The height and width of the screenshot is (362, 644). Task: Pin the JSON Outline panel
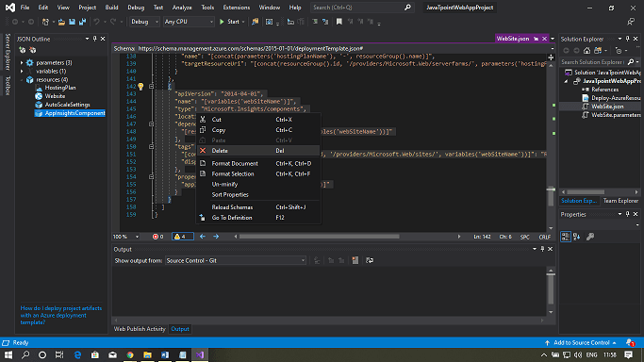(x=95, y=39)
